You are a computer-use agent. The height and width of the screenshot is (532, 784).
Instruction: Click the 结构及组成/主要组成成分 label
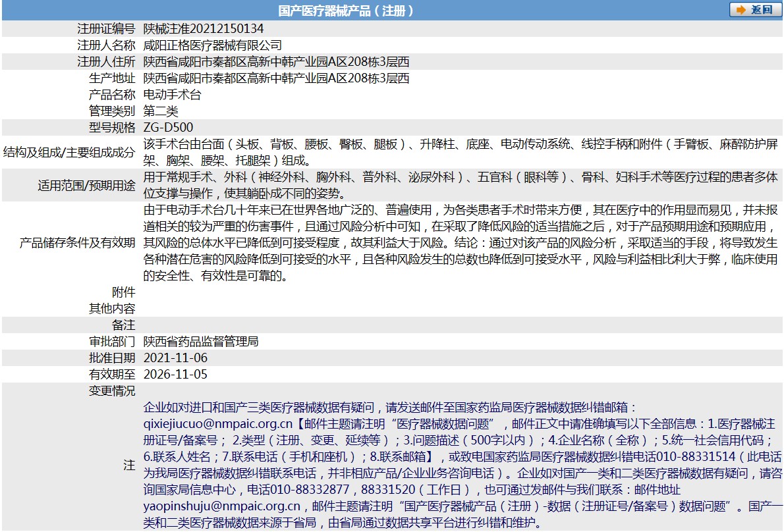click(x=69, y=152)
